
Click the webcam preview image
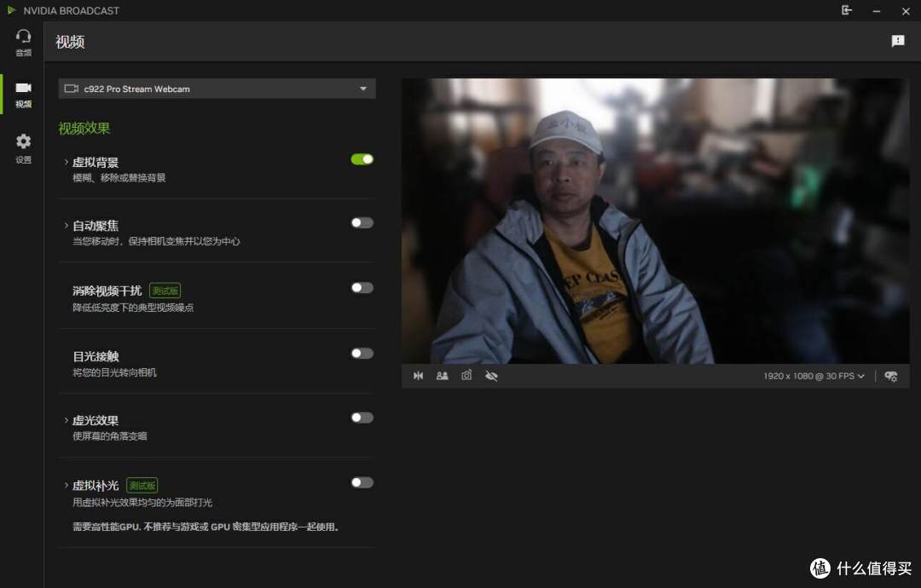(655, 222)
